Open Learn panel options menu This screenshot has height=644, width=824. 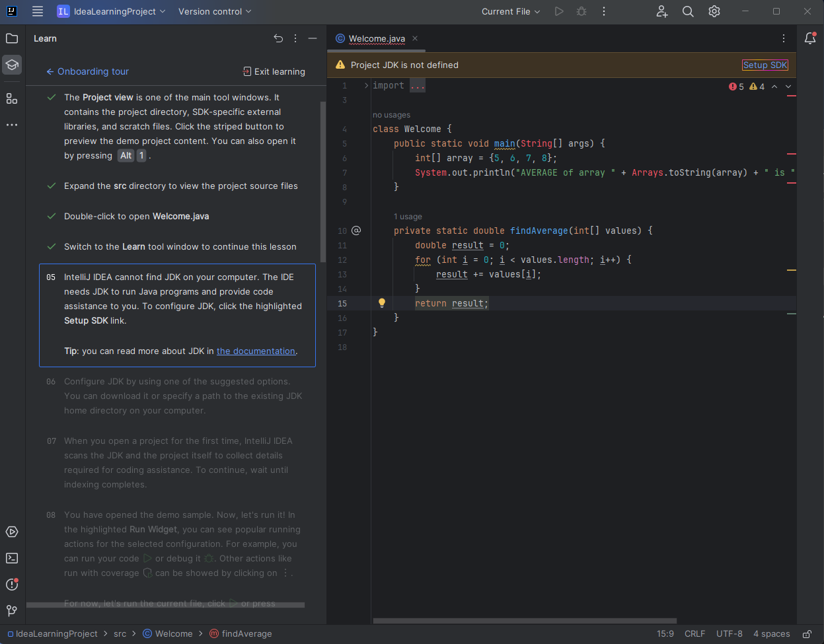[x=295, y=38]
